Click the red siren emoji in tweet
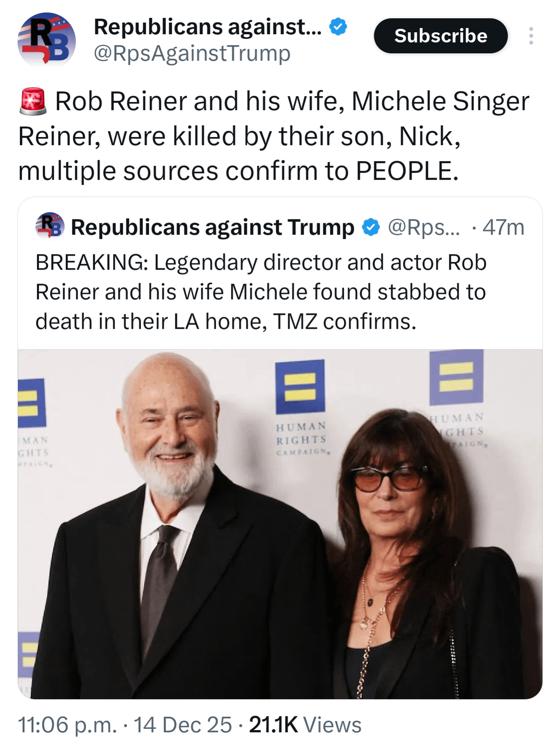The height and width of the screenshot is (744, 560). point(33,102)
